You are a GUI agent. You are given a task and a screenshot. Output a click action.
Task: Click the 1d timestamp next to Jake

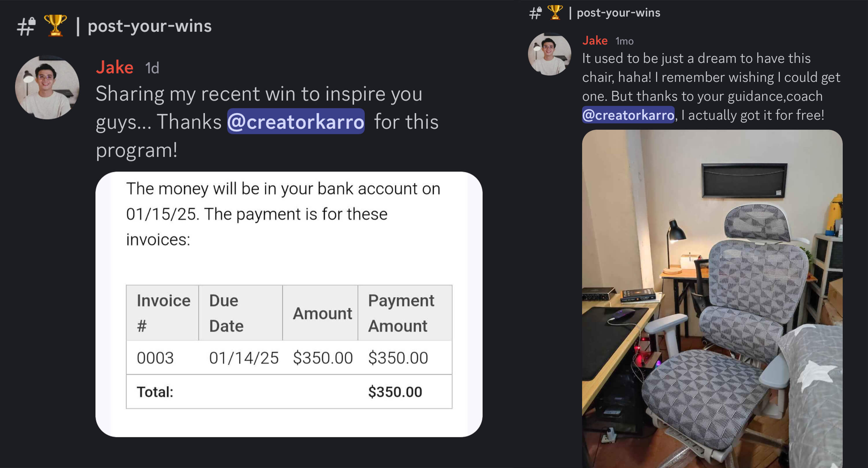[152, 68]
